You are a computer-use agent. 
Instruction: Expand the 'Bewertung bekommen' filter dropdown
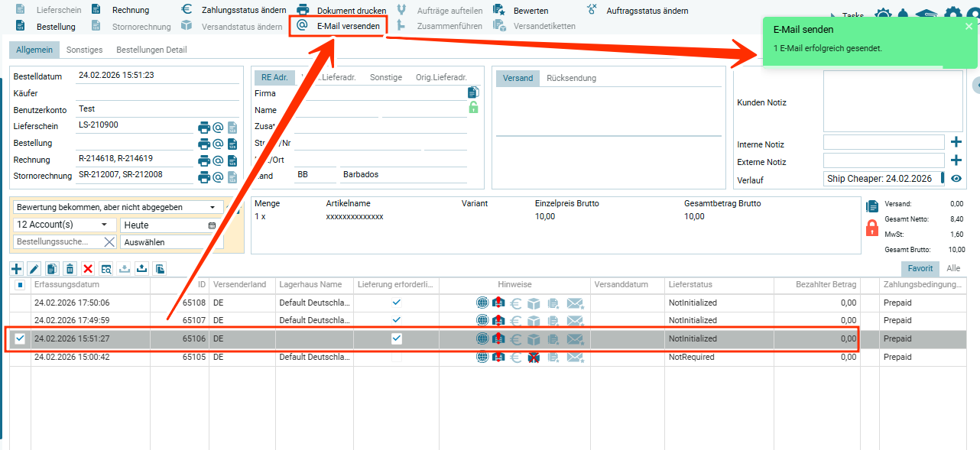point(212,207)
